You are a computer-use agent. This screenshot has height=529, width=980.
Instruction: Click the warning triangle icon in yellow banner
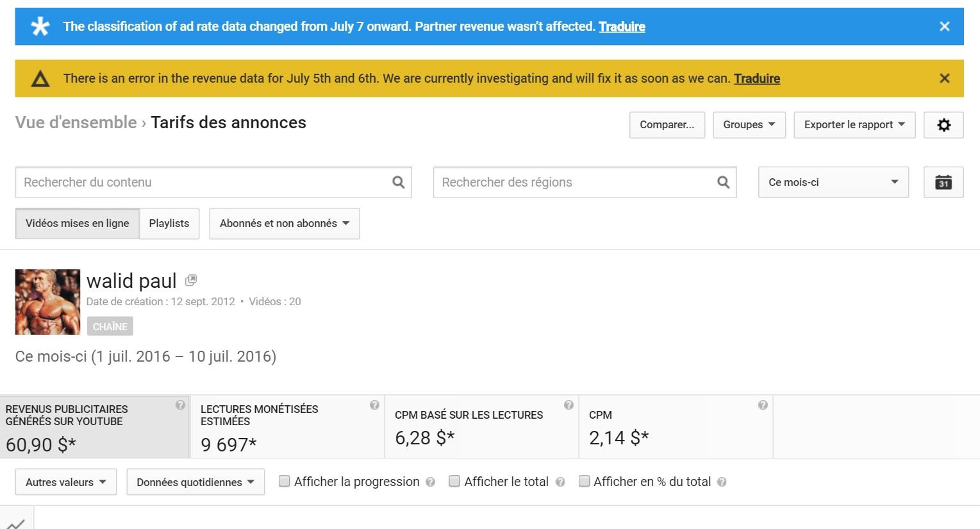pos(40,79)
